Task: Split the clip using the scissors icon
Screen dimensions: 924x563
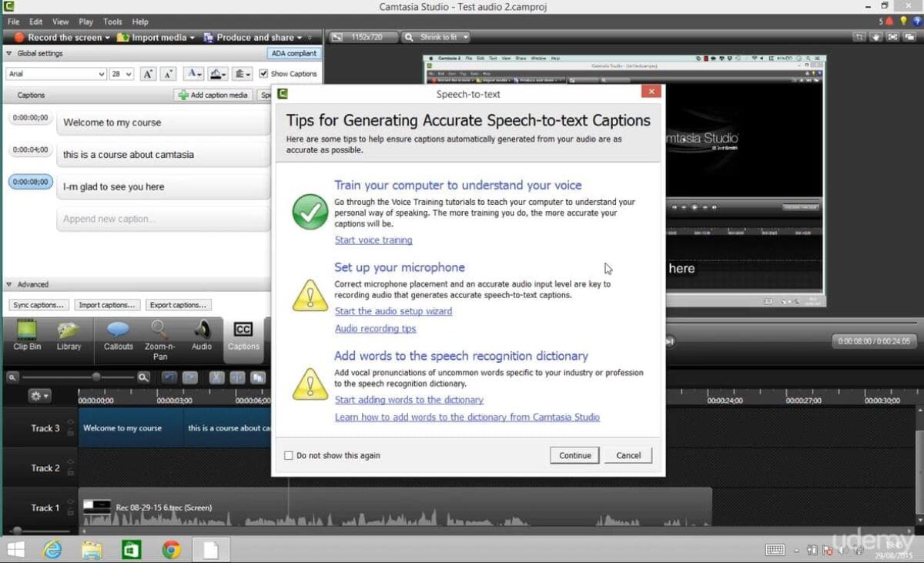Action: tap(216, 377)
